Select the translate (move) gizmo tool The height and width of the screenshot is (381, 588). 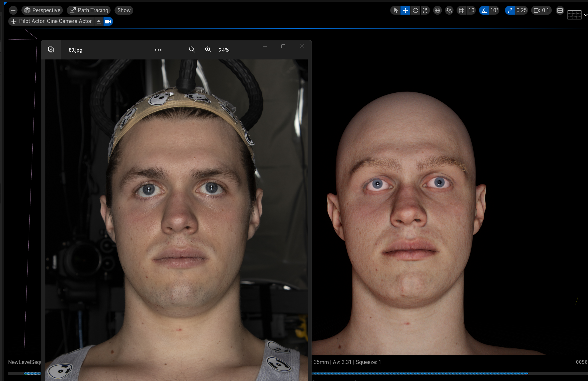(x=405, y=10)
